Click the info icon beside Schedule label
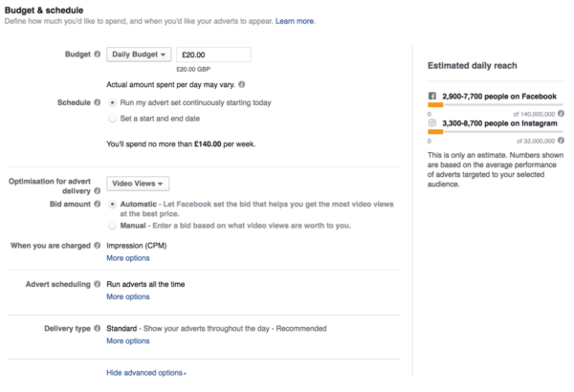 pos(97,102)
